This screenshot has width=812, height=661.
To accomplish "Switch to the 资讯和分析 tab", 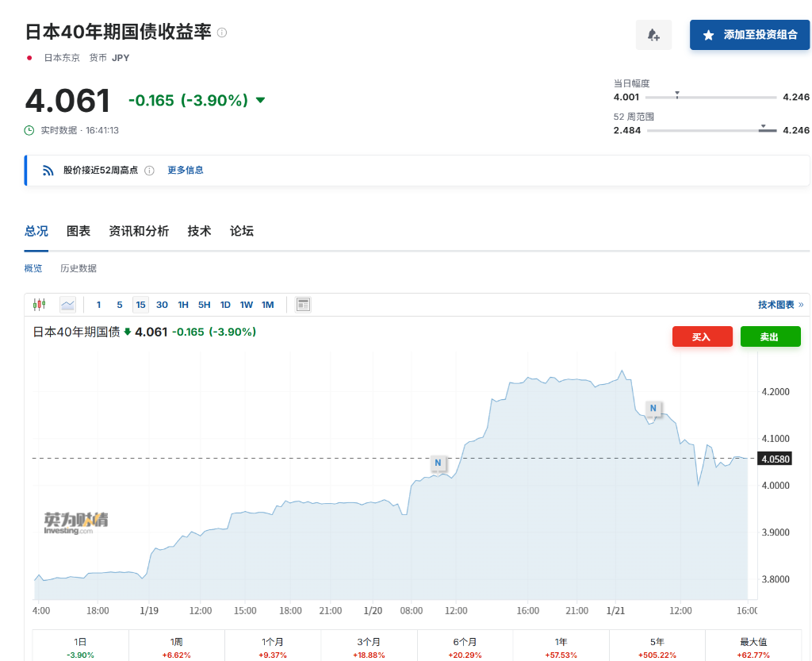I will [139, 231].
